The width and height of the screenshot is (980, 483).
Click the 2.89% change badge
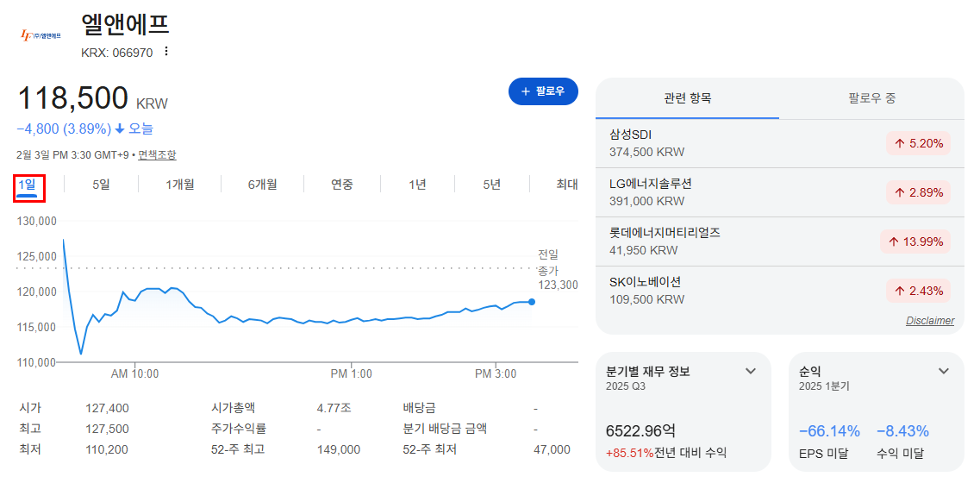(918, 192)
